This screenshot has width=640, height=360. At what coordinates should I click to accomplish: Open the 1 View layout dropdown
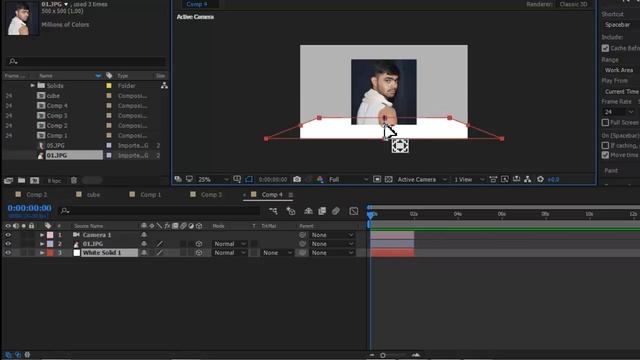pyautogui.click(x=469, y=179)
